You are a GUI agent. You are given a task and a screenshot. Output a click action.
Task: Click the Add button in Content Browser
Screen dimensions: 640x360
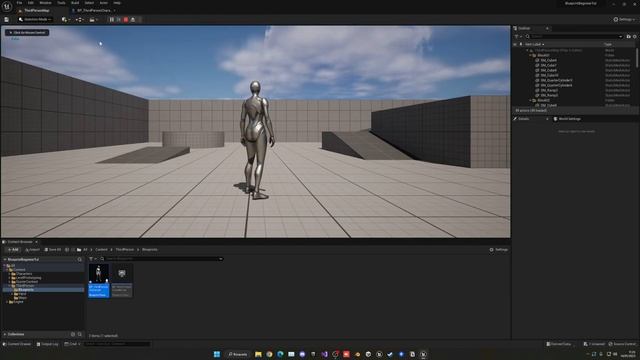[13, 250]
